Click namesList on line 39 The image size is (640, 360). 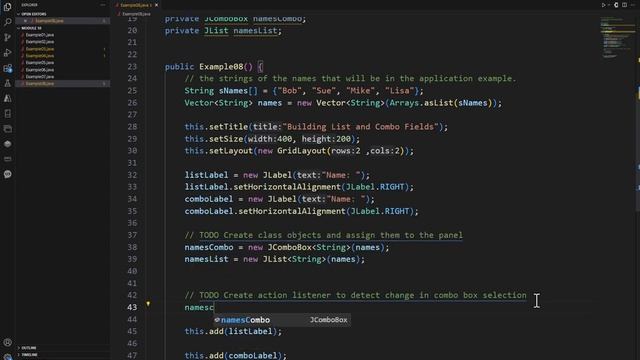click(x=206, y=259)
